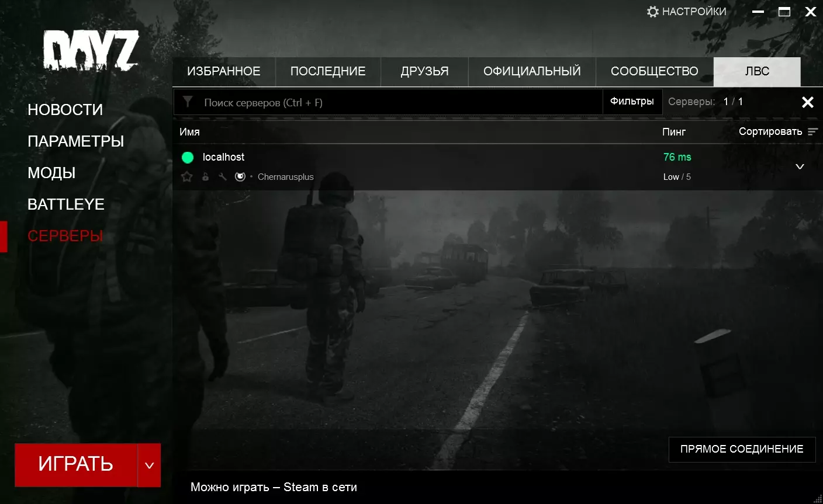Open the МОДЫ section

point(51,173)
